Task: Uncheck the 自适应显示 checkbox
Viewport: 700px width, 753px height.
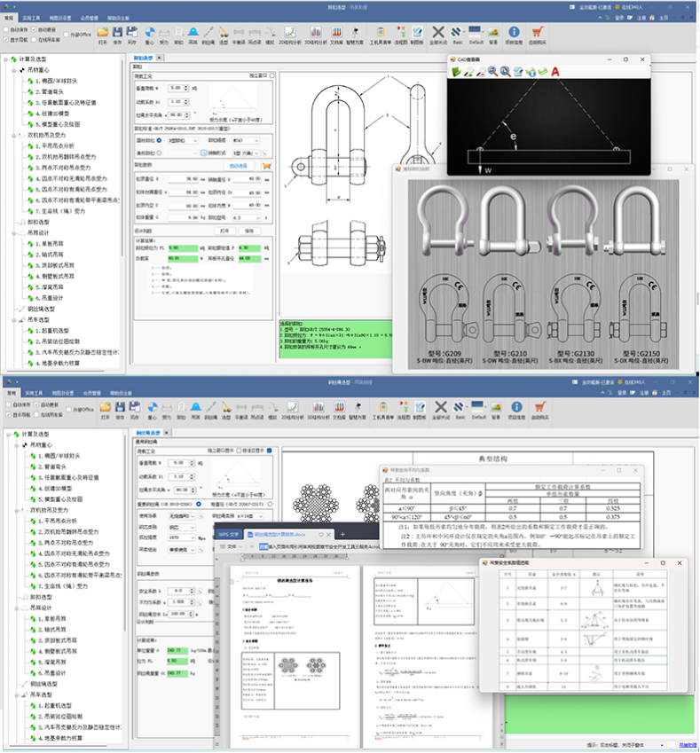Action: tap(270, 451)
